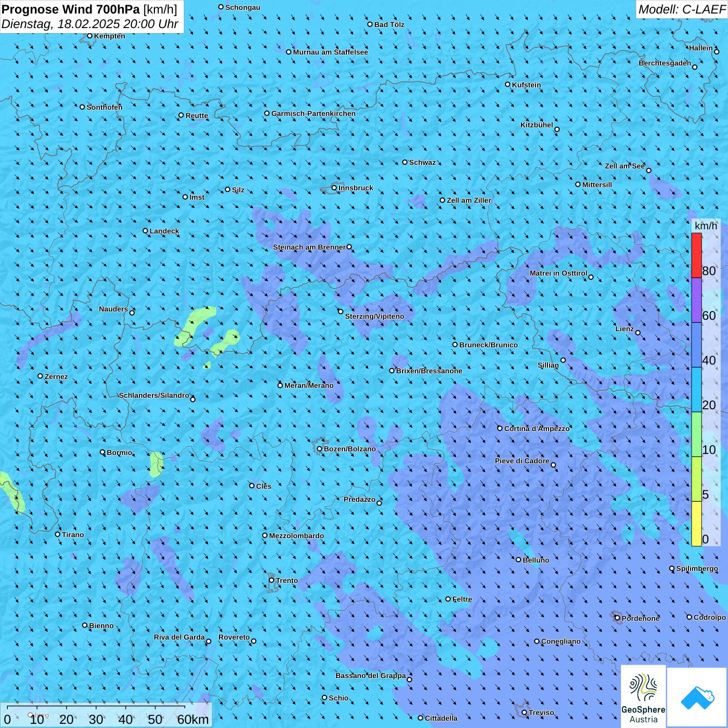Screen dimensions: 728x728
Task: Click the Kempten city marker circle
Action: pos(90,36)
